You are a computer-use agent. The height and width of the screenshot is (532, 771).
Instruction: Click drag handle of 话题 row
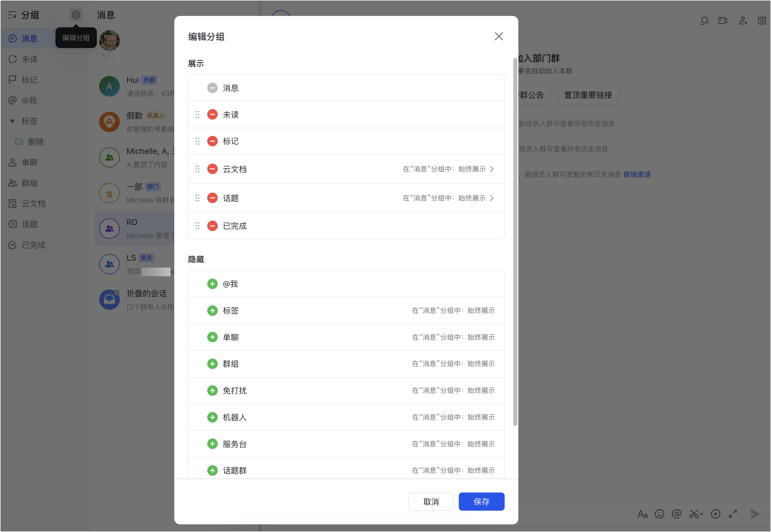tap(197, 198)
